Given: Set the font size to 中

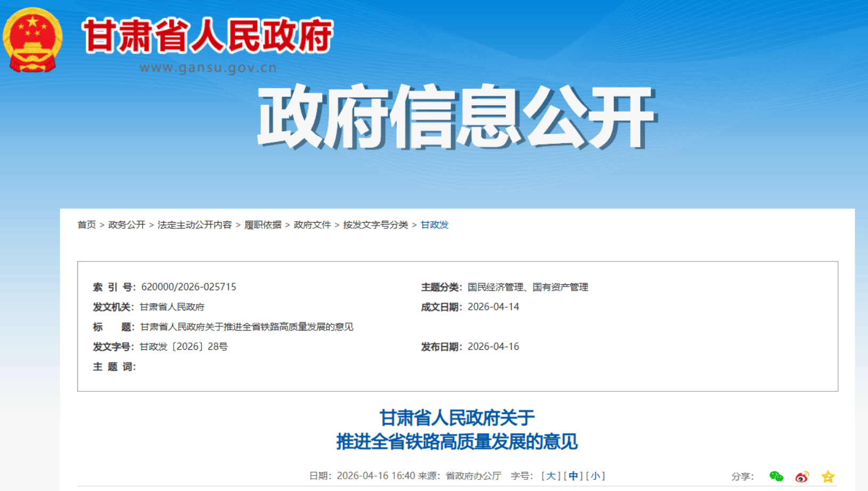Looking at the screenshot, I should click(573, 476).
